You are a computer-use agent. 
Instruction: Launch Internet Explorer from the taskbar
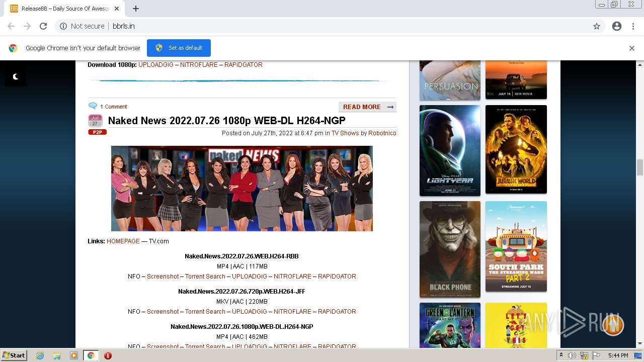pyautogui.click(x=40, y=355)
